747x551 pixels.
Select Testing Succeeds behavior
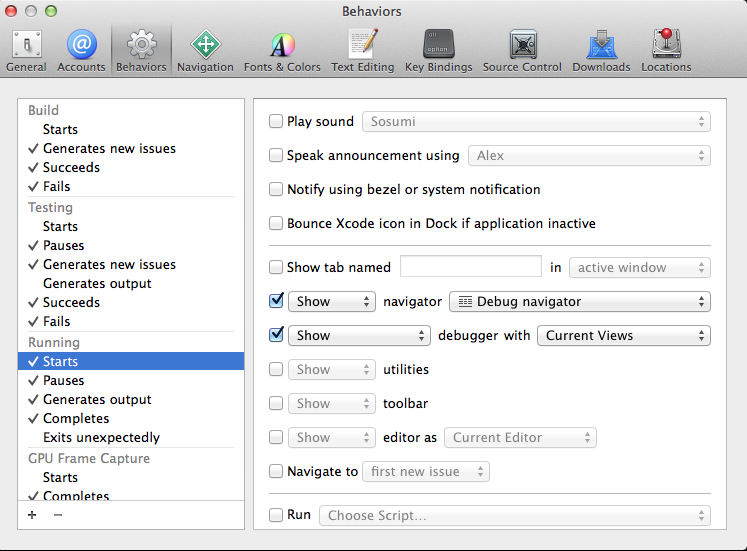[x=131, y=302]
